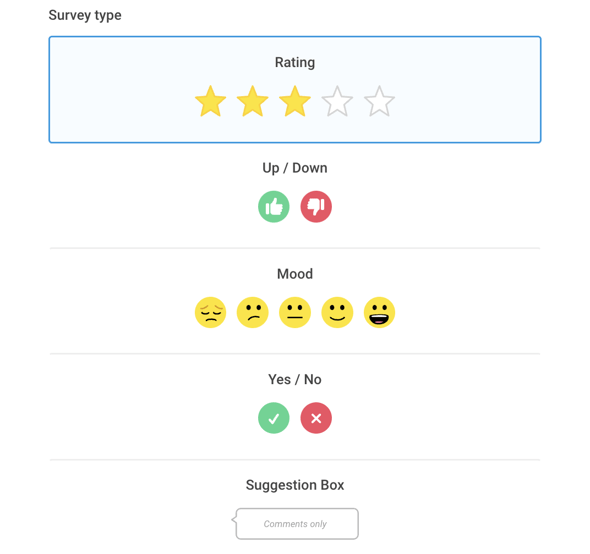This screenshot has height=554, width=590.
Task: Select the slightly frowning confused emoji
Action: 252,312
